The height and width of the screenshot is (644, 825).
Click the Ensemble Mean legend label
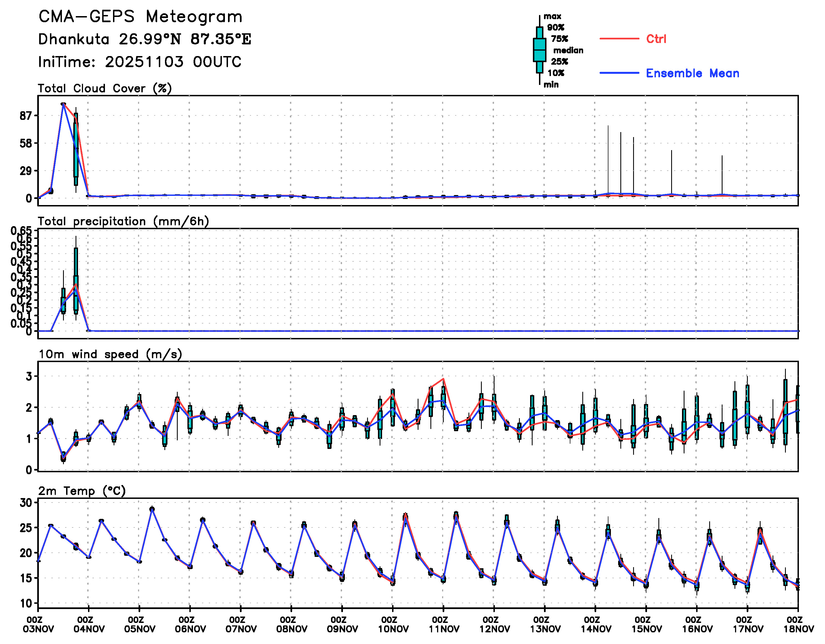pyautogui.click(x=693, y=73)
